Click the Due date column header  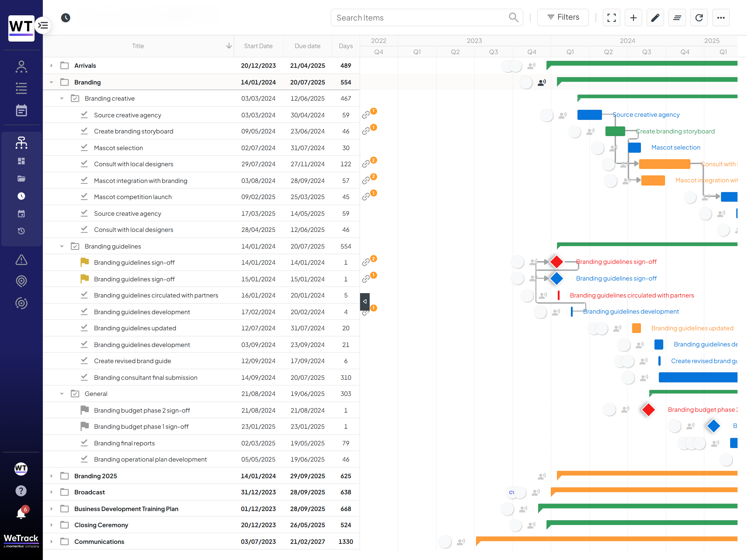coord(307,46)
